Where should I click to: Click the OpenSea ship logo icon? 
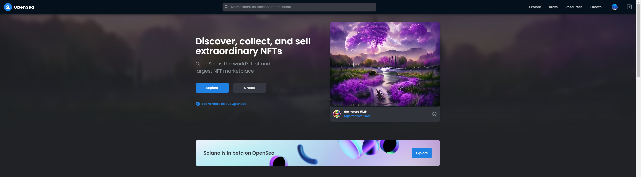click(8, 7)
